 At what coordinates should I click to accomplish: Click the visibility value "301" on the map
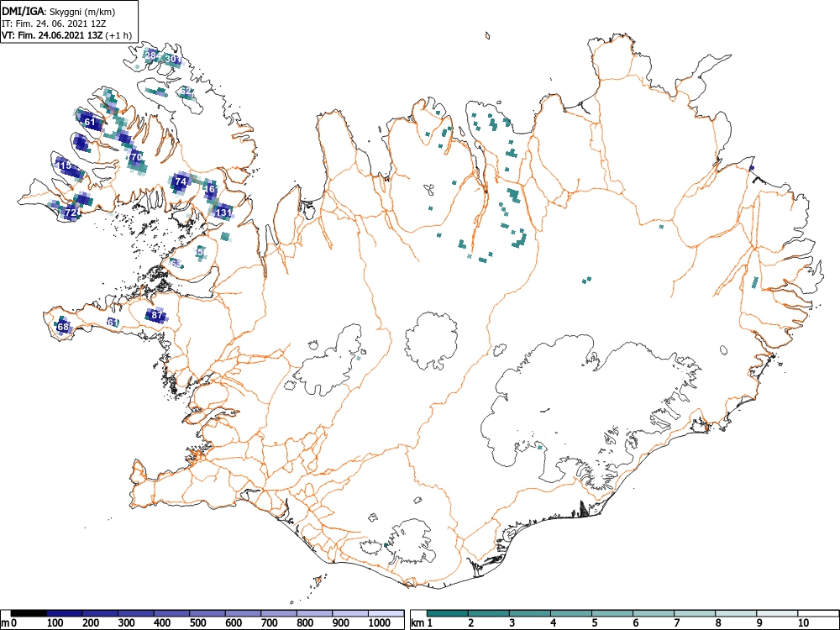pos(172,59)
